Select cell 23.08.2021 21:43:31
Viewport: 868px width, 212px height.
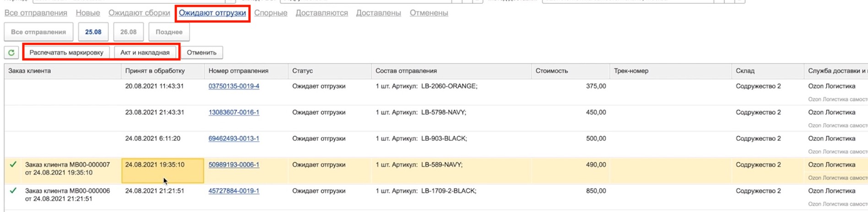[x=163, y=118]
